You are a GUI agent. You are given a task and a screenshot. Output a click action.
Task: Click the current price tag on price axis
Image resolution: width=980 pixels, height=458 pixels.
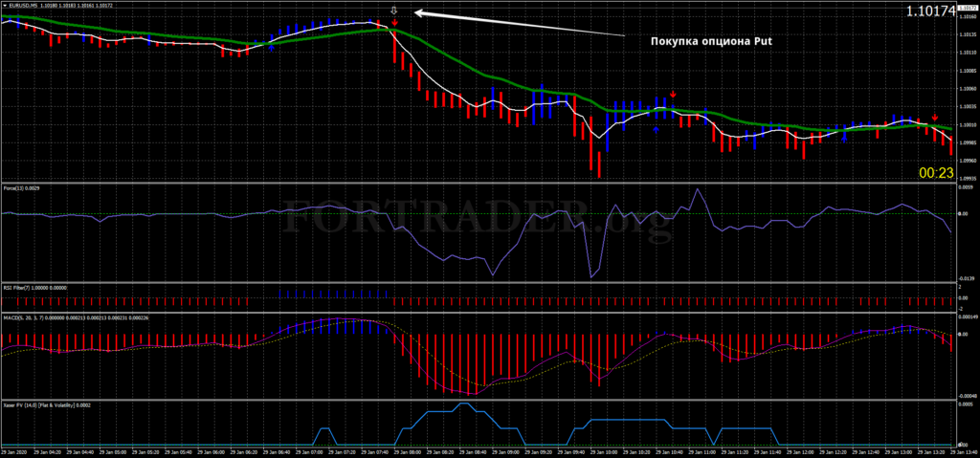click(x=967, y=7)
